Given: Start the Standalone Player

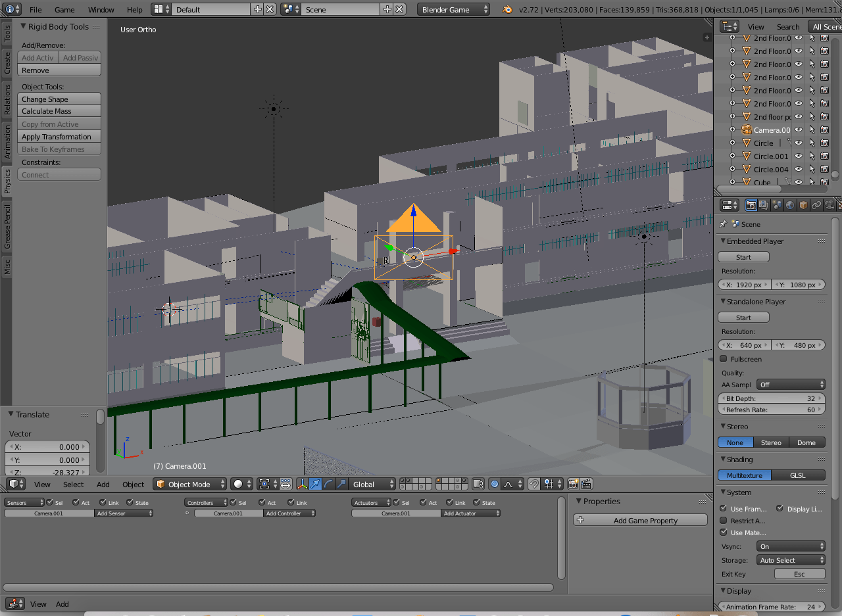Looking at the screenshot, I should [743, 318].
